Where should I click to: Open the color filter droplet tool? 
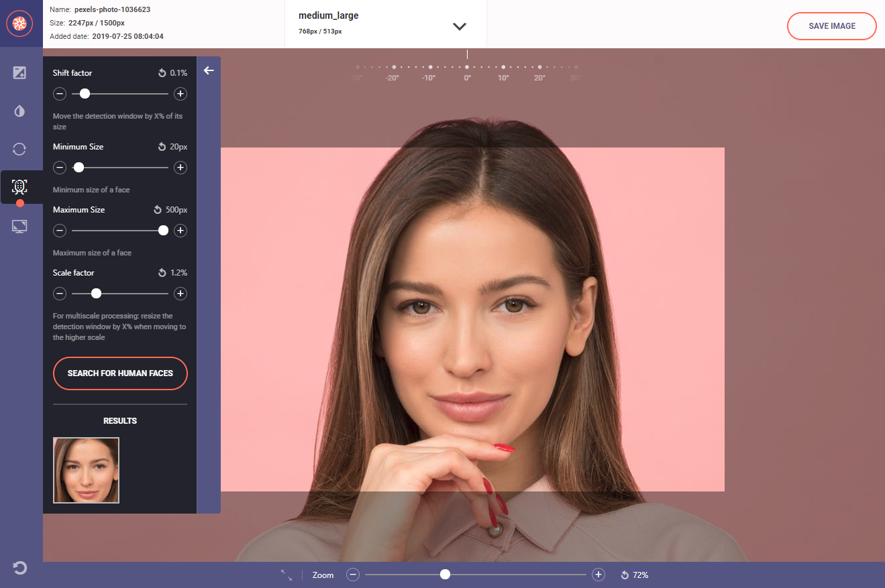pos(19,111)
